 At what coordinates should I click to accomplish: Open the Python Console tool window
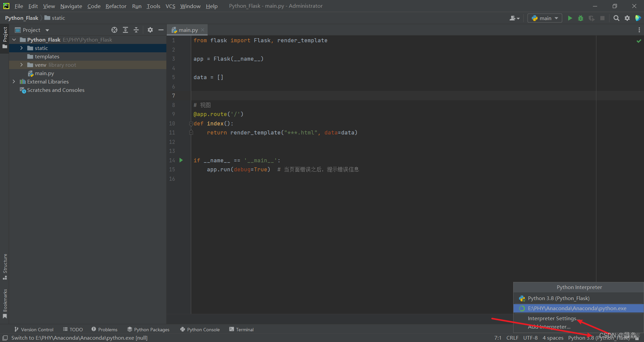tap(200, 330)
